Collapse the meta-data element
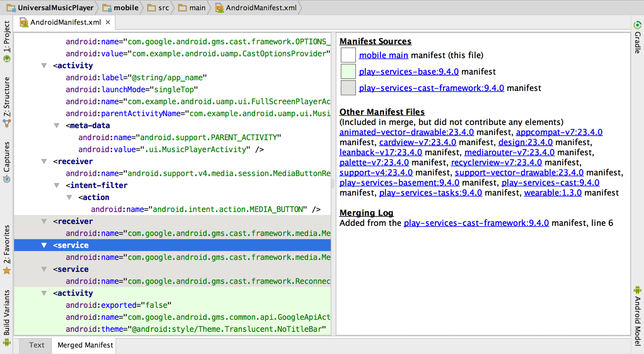The width and height of the screenshot is (644, 354). [x=56, y=125]
